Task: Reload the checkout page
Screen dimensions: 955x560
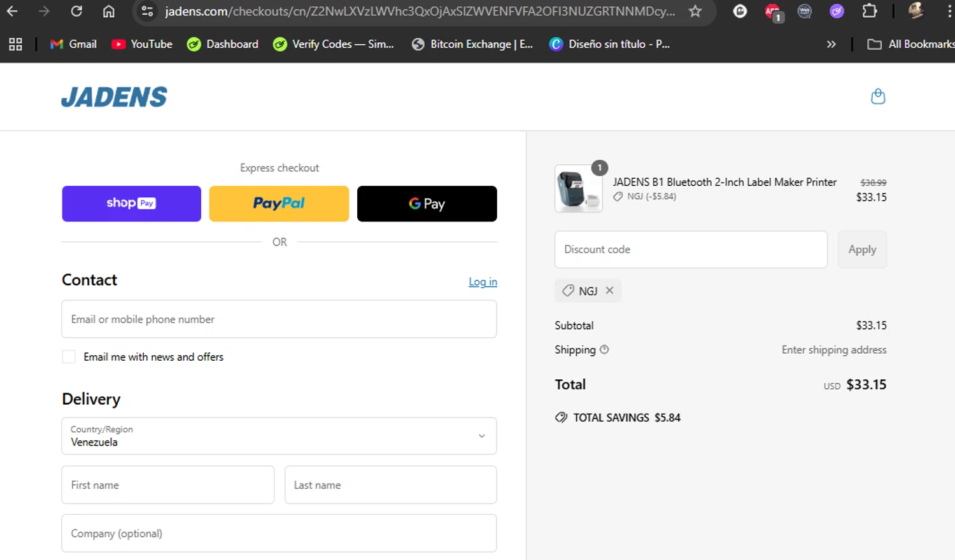Action: [76, 11]
